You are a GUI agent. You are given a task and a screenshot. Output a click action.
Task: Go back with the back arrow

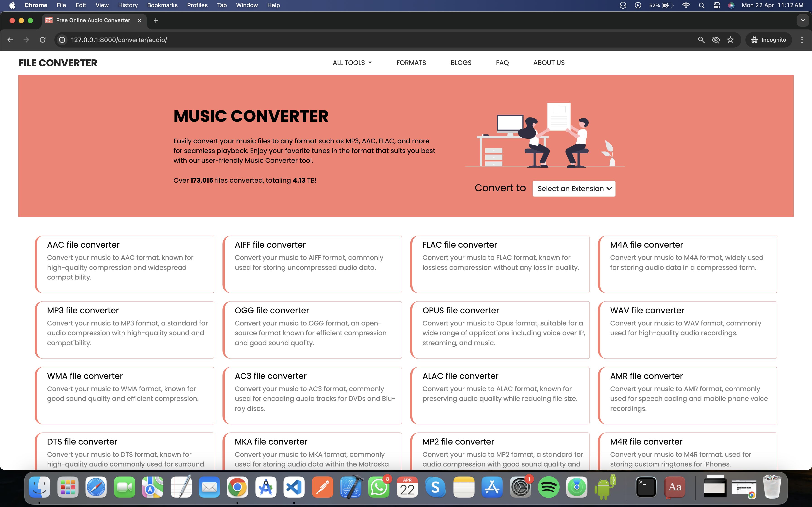click(x=10, y=40)
